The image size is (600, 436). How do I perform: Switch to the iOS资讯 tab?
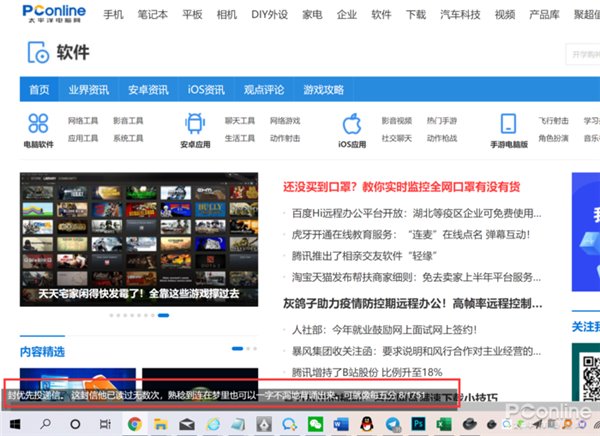click(x=207, y=89)
